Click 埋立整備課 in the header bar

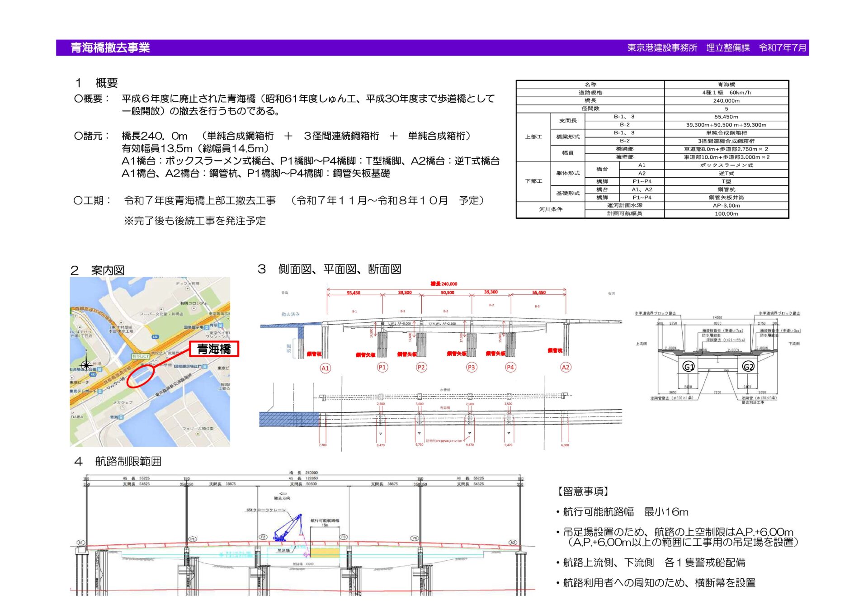tap(728, 48)
